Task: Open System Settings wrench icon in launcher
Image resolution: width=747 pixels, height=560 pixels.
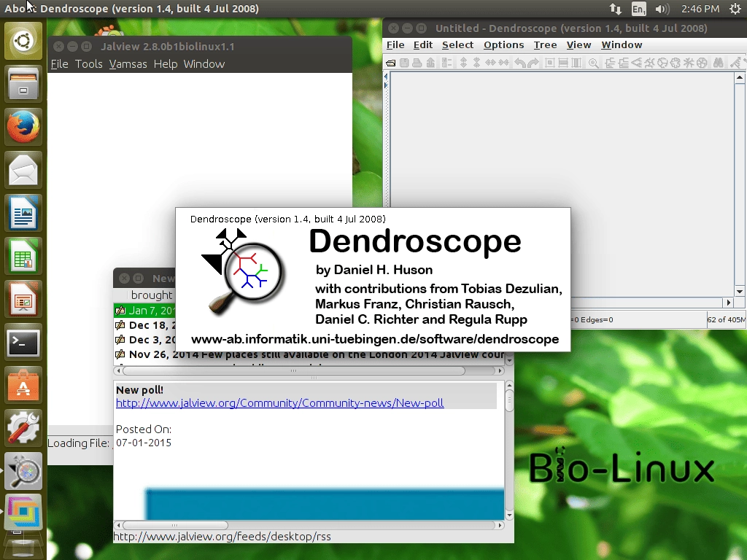Action: 23,427
